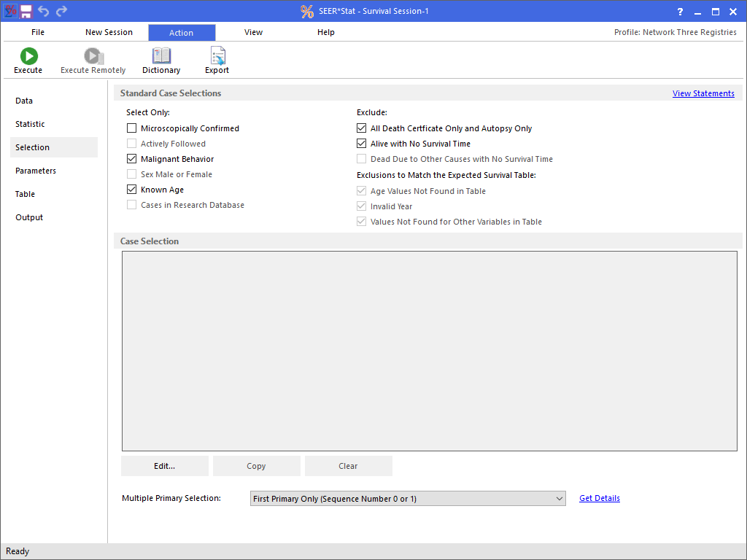This screenshot has height=560, width=747.
Task: Uncheck the Known Age checkbox
Action: 132,190
